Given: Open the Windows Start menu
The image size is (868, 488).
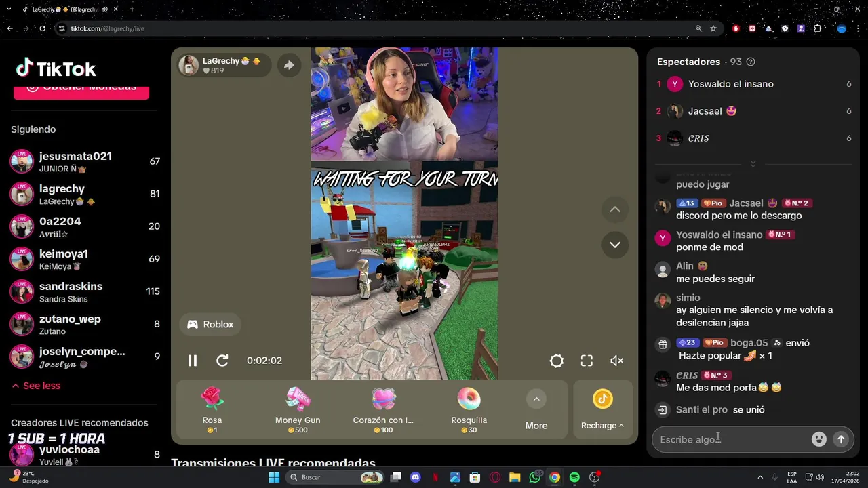Looking at the screenshot, I should pyautogui.click(x=274, y=477).
